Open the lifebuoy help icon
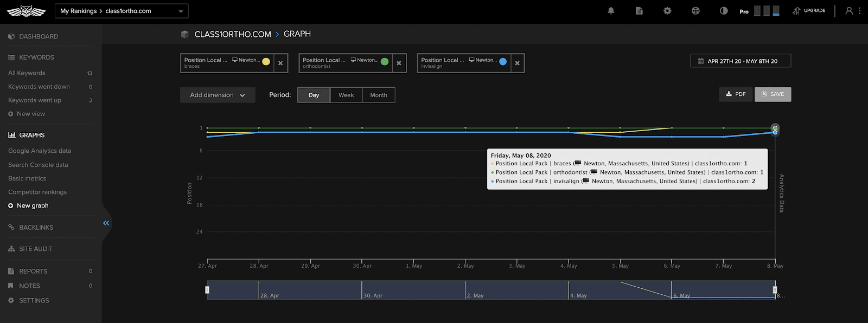This screenshot has width=868, height=323. tap(695, 11)
